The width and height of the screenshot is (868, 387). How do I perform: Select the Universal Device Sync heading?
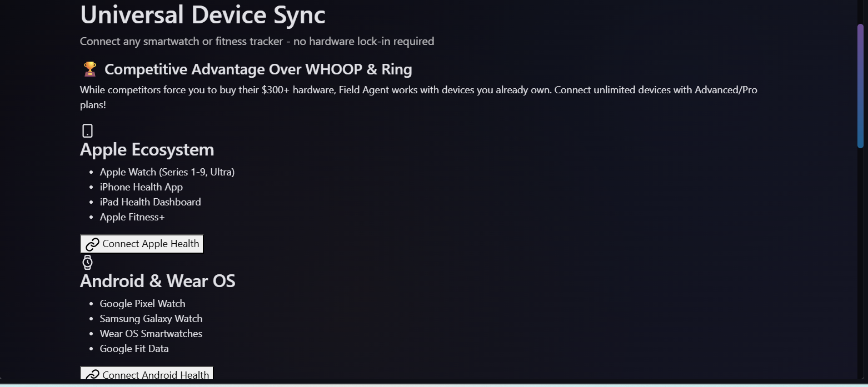coord(203,14)
